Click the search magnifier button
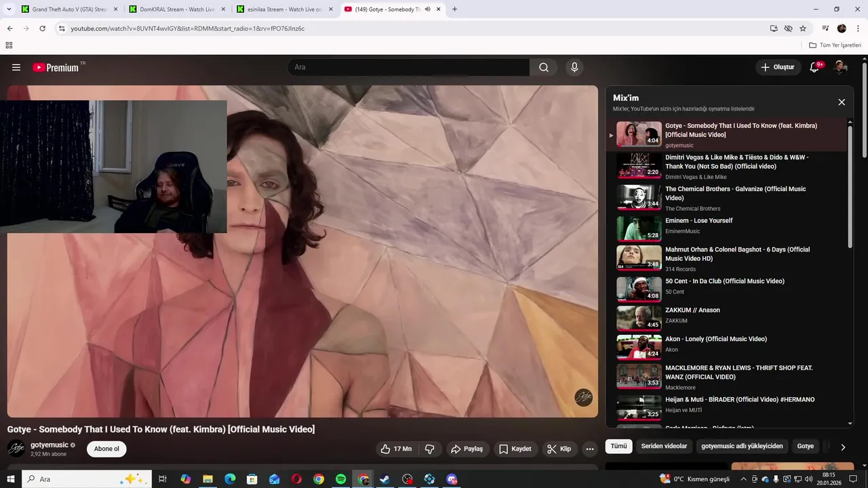Screen dimensions: 868x488 (x=544, y=67)
